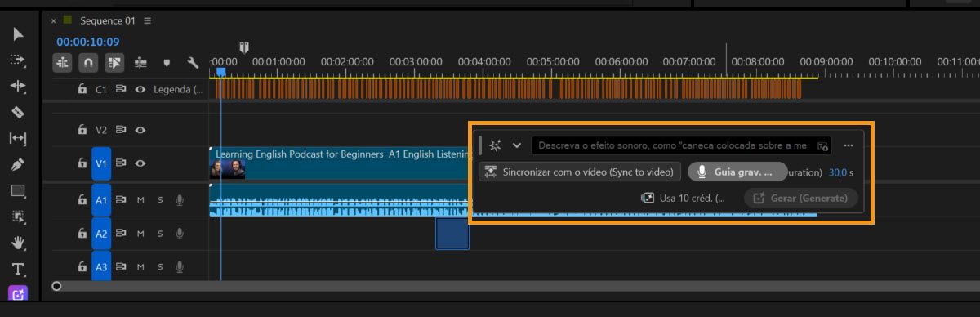
Task: Toggle lock on audio track A1
Action: click(82, 199)
